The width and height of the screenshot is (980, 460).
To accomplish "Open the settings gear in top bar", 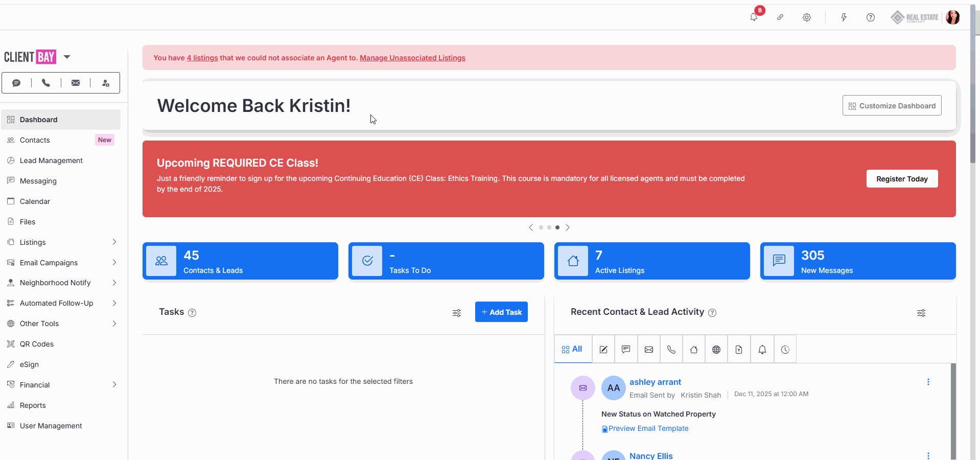I will point(807,17).
